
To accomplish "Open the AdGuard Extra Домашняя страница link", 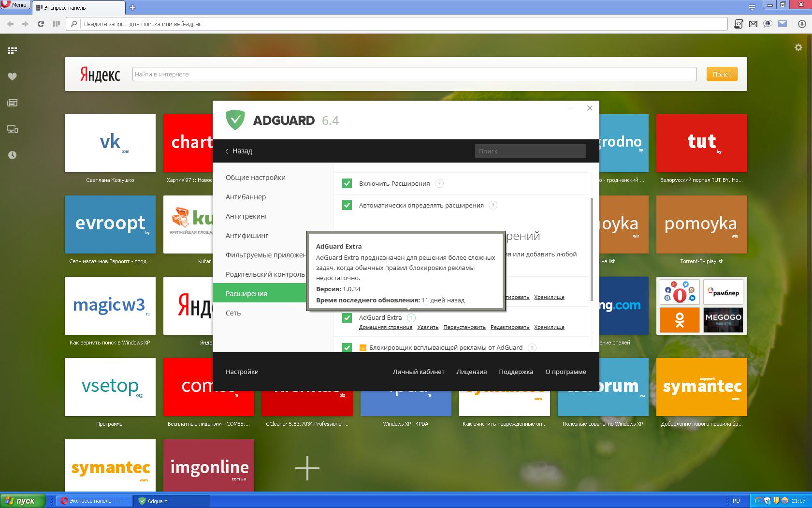I will coord(386,327).
